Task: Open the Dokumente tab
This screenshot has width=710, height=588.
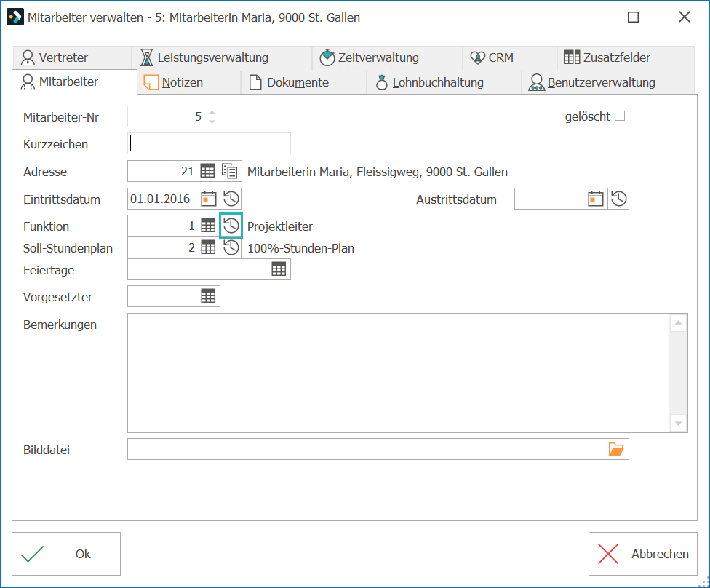Action: (x=303, y=82)
